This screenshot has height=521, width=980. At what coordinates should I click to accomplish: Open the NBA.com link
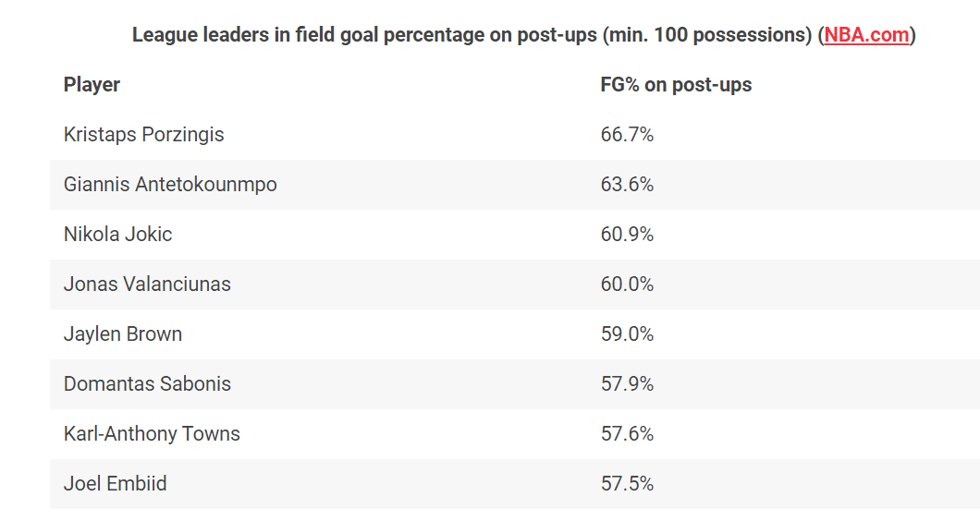(x=866, y=35)
